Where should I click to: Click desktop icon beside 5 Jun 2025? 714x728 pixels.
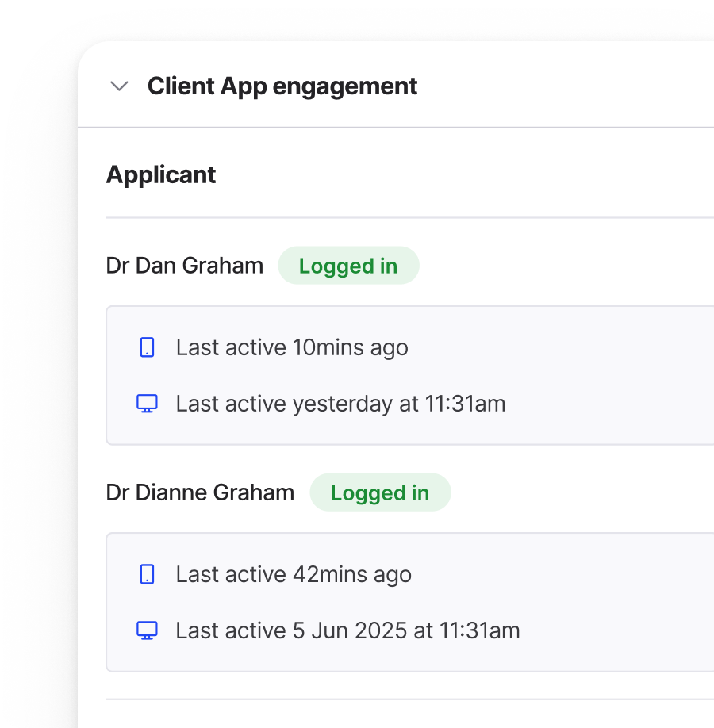pos(148,630)
